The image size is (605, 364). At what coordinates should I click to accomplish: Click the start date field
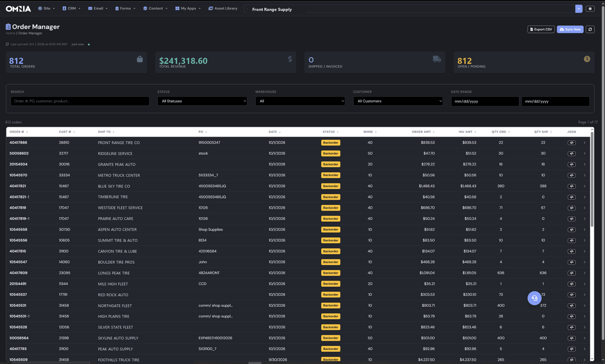485,101
